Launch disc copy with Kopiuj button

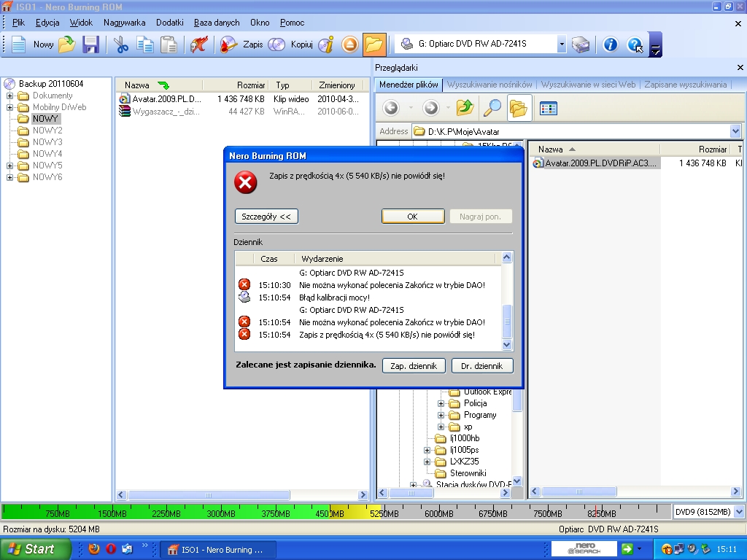pos(290,44)
